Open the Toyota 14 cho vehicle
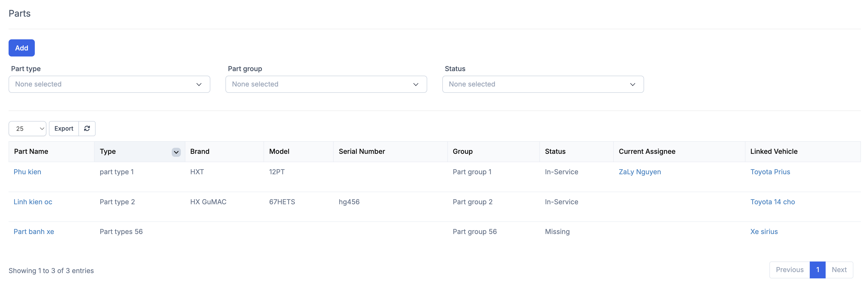This screenshot has height=291, width=868. click(772, 202)
